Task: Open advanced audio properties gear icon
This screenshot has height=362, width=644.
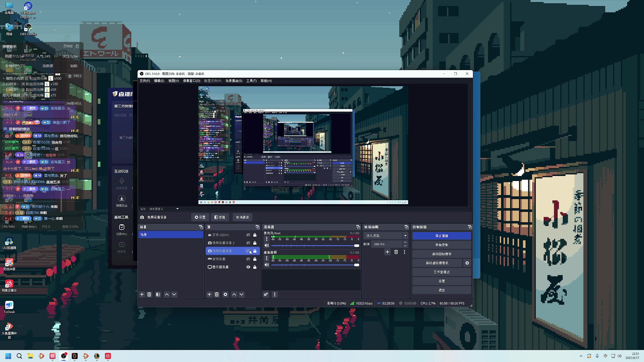Action: [x=266, y=295]
